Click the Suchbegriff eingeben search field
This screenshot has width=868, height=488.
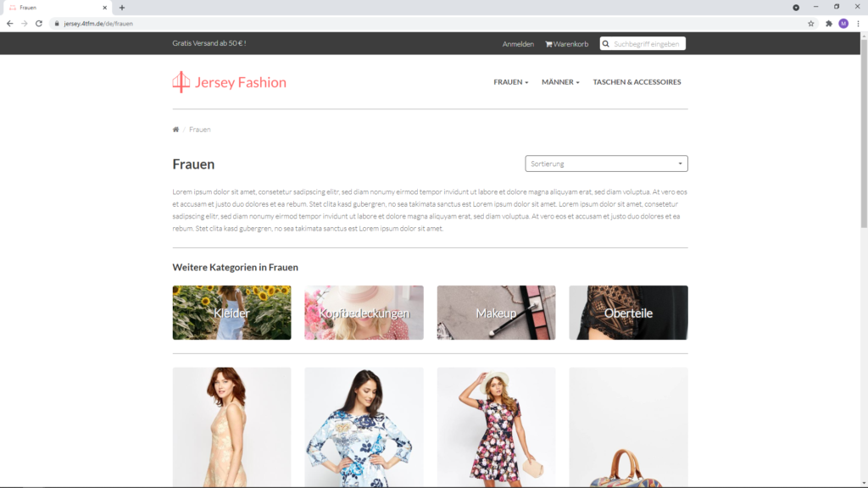648,43
